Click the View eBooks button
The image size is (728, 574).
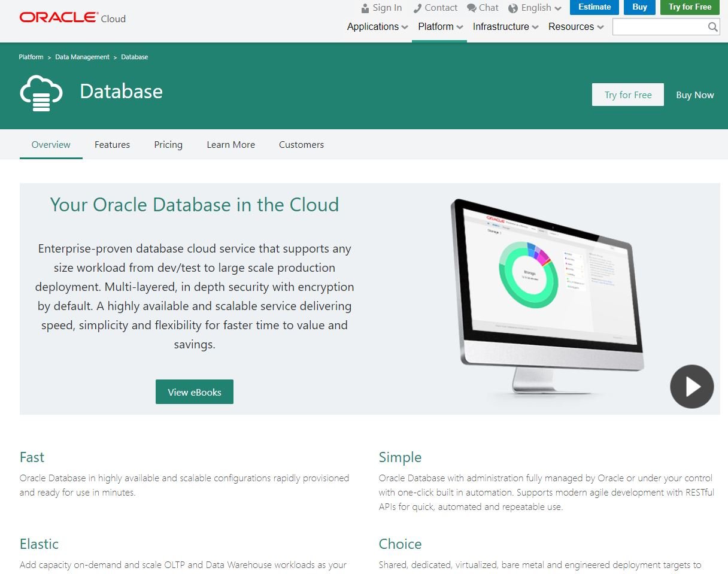point(195,392)
